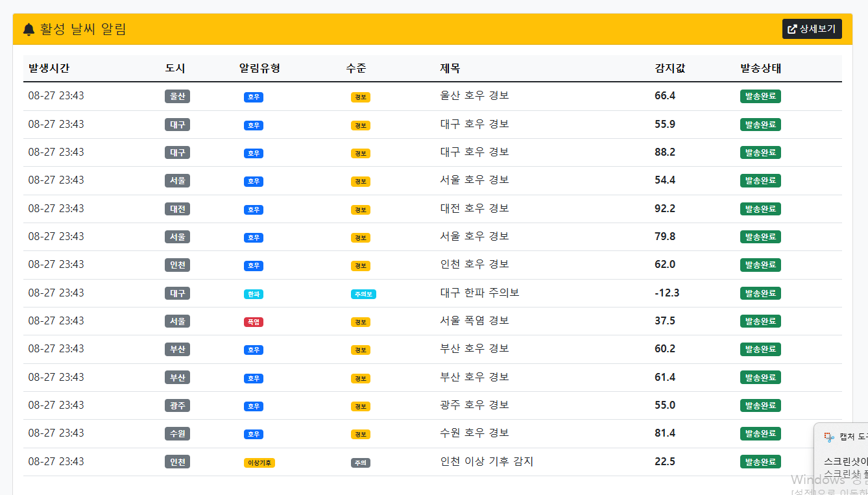Click the 캡처 도구 snipping tool icon

[828, 437]
